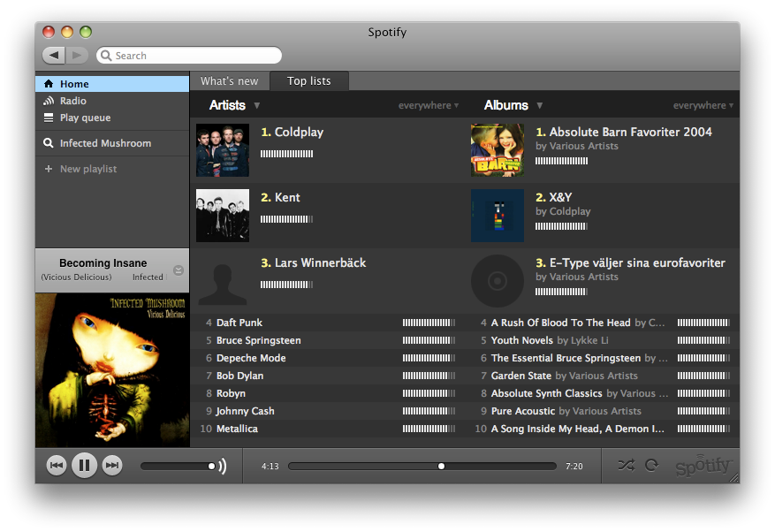
Task: Open Play queue in the sidebar
Action: pos(112,118)
